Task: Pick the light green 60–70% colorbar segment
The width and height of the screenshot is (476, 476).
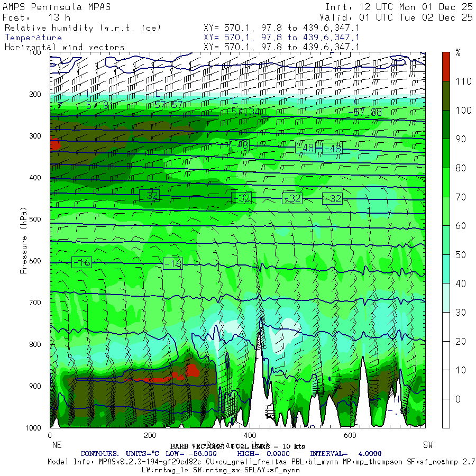Action: [x=446, y=211]
